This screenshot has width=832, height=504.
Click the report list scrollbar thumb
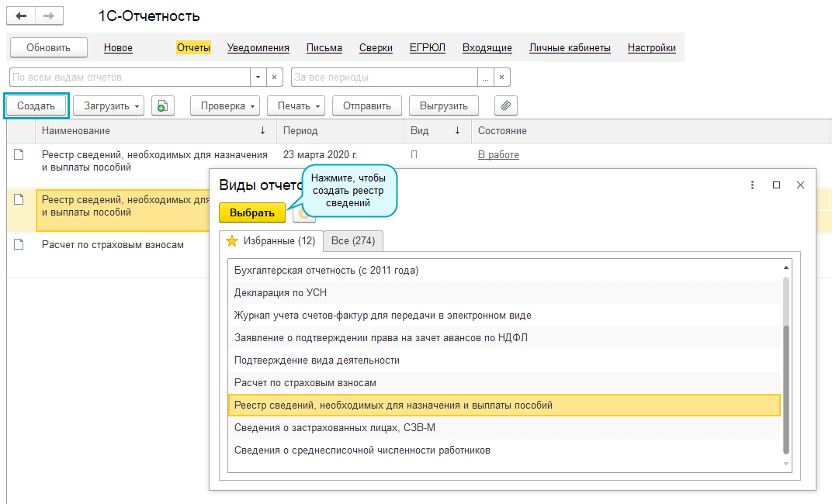[786, 389]
